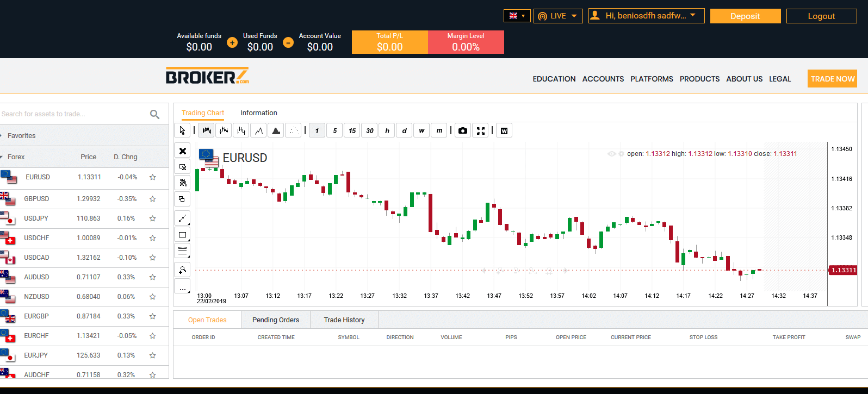This screenshot has width=868, height=394.
Task: Open the ACCOUNTS navigation link
Action: [x=603, y=79]
